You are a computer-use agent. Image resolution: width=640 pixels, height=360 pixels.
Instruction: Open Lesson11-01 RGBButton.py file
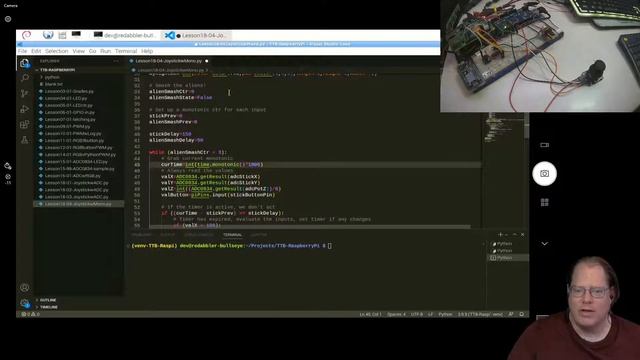74,140
